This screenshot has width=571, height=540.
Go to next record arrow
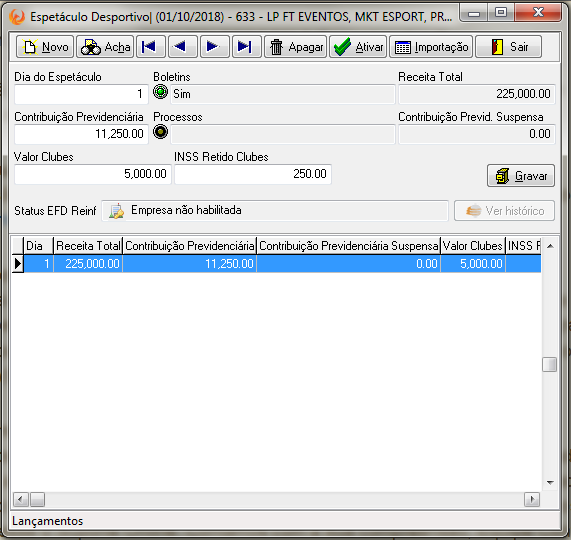215,47
